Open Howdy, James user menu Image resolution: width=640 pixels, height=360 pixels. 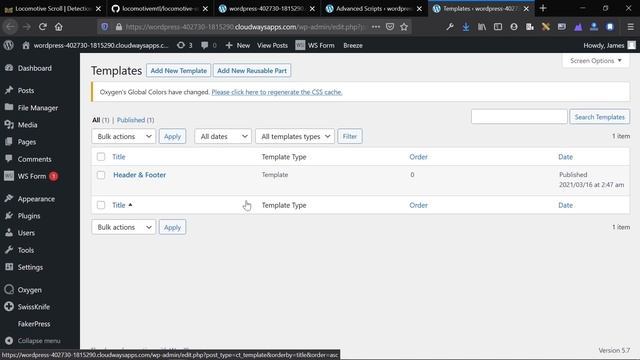(609, 45)
